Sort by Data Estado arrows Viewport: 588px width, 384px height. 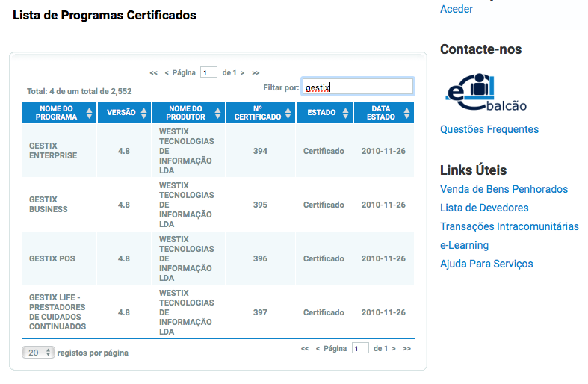pos(406,113)
